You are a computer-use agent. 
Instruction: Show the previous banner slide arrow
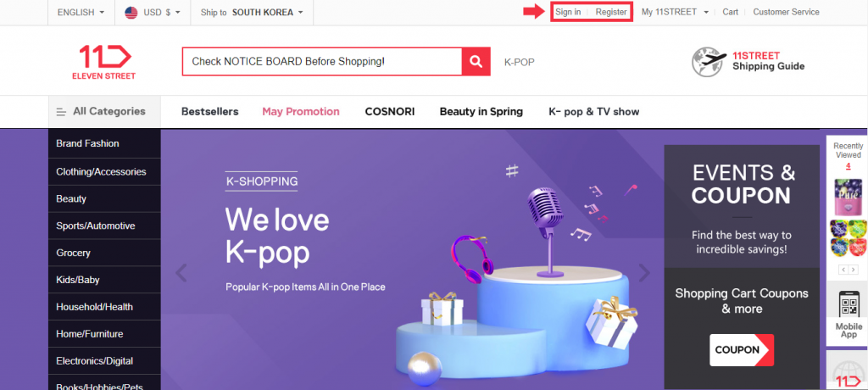tap(181, 272)
